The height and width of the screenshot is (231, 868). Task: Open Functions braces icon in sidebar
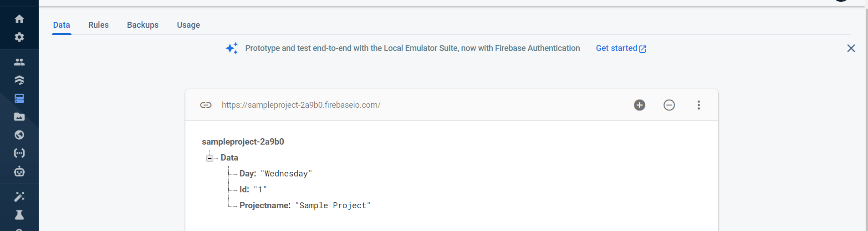click(x=19, y=153)
